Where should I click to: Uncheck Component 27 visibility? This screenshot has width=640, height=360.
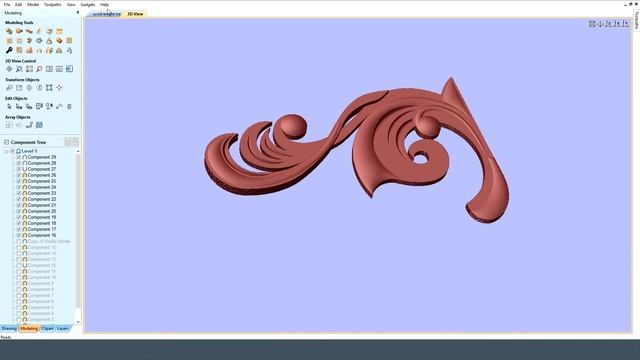pos(19,169)
